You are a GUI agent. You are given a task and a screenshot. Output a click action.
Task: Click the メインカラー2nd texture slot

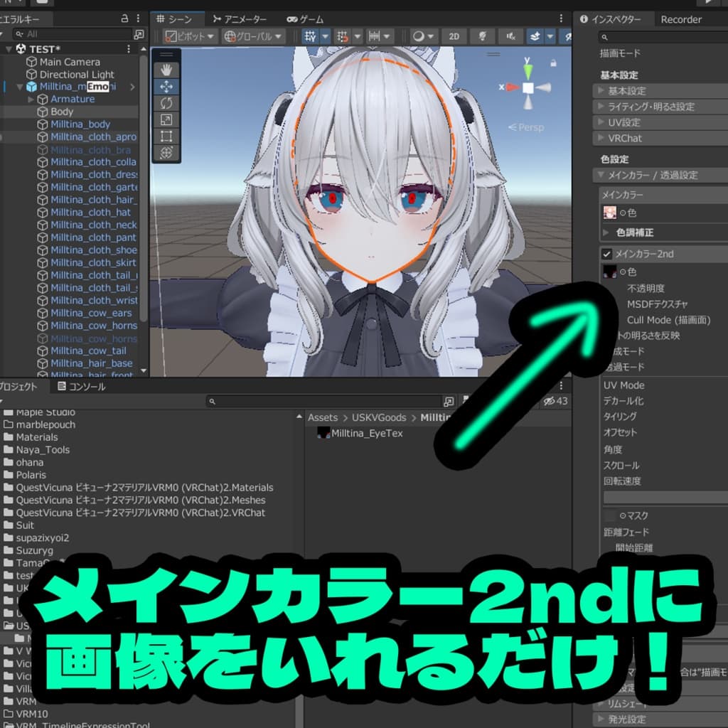click(x=609, y=272)
